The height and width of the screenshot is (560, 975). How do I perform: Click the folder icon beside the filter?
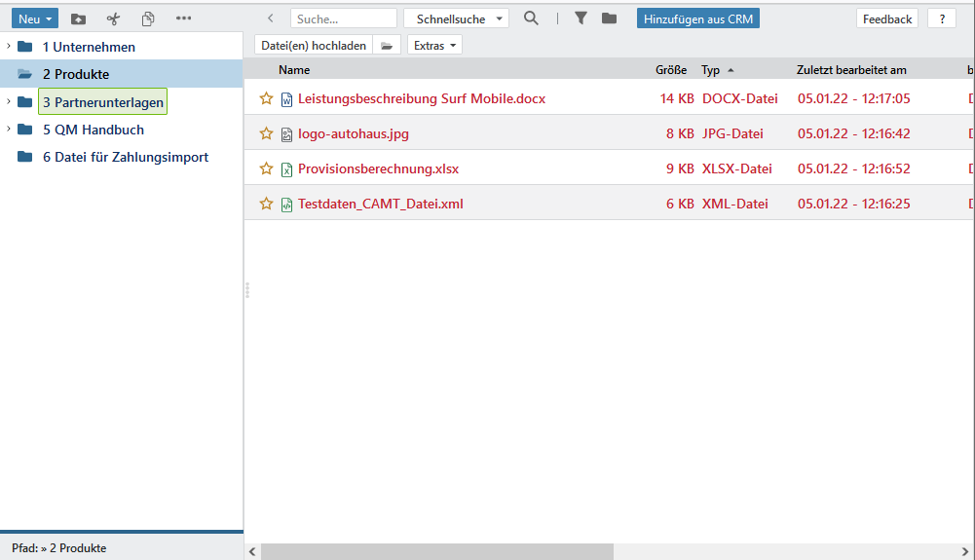click(x=609, y=19)
